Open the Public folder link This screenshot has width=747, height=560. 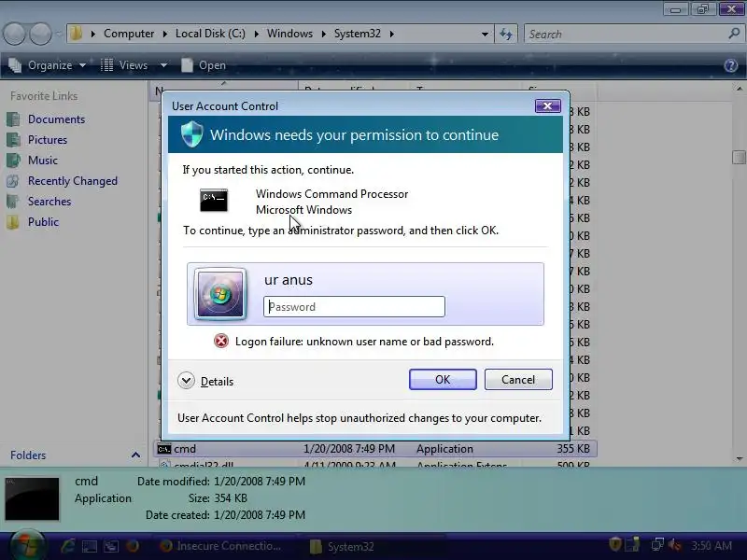[43, 221]
